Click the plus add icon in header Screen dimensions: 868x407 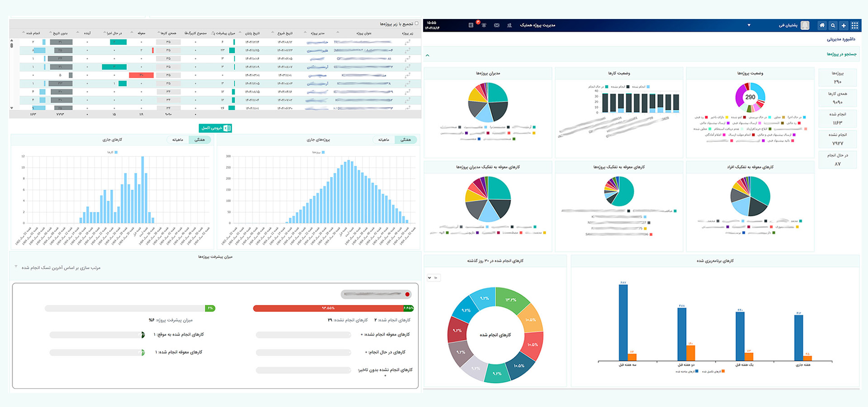click(x=844, y=25)
